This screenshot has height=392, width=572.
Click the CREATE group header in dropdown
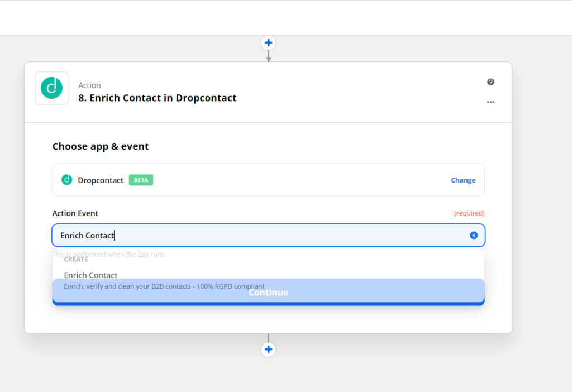(x=76, y=259)
